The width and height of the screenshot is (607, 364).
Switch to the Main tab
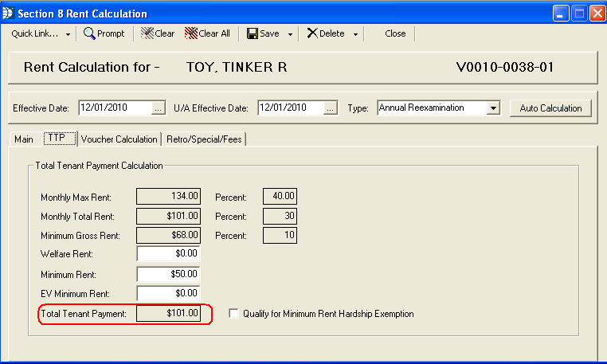[24, 139]
